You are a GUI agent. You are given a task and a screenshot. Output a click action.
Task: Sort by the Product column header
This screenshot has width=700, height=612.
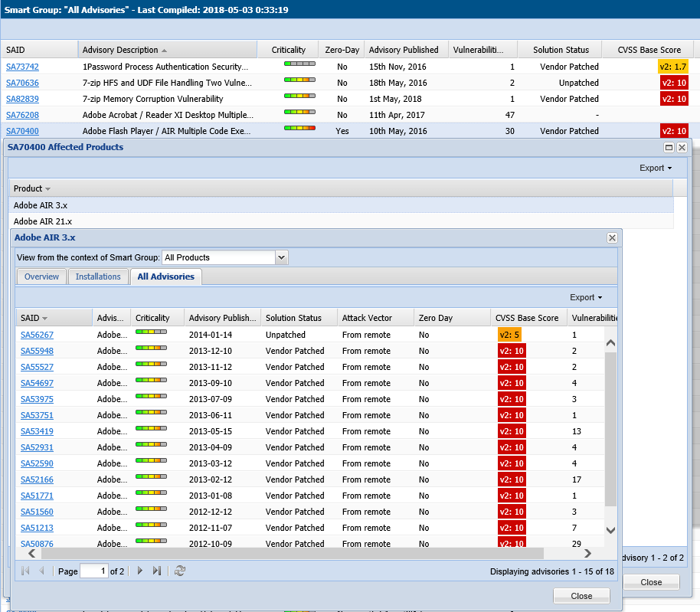pyautogui.click(x=28, y=188)
